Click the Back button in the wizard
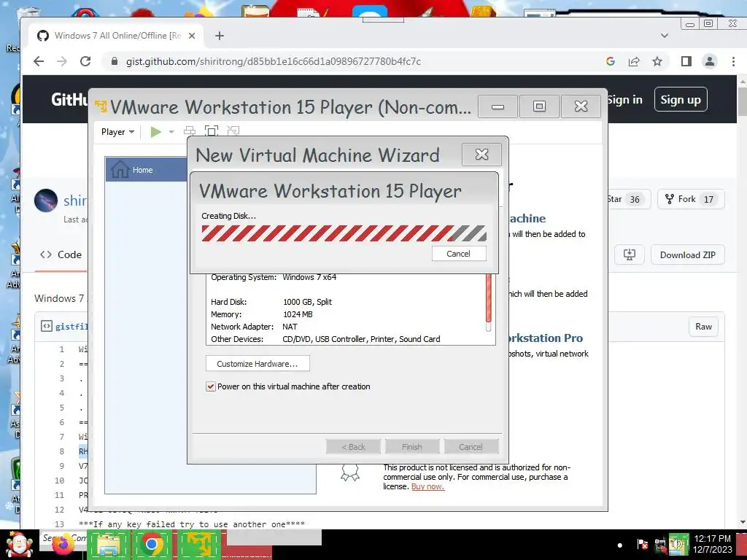 point(354,447)
